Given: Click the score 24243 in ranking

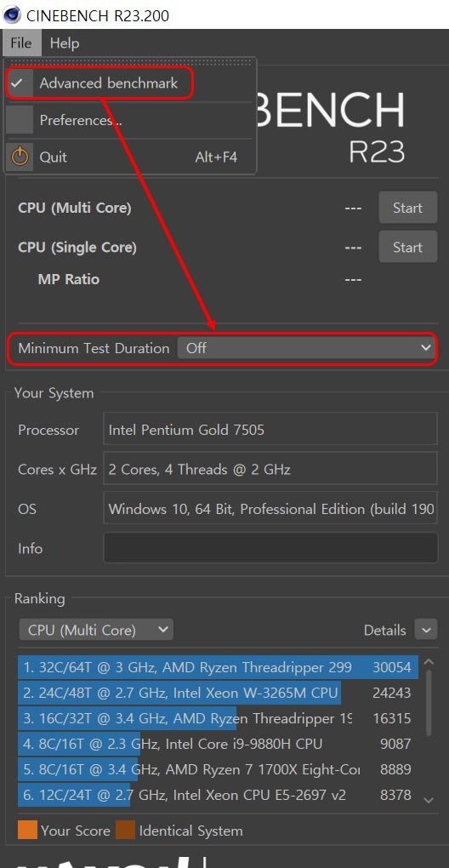Looking at the screenshot, I should pos(392,693).
